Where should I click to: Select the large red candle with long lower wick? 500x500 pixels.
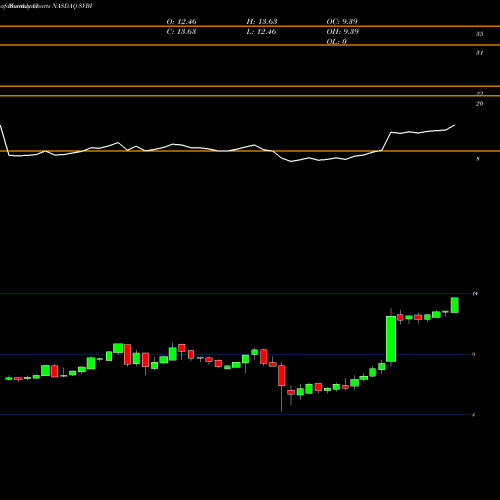click(282, 376)
